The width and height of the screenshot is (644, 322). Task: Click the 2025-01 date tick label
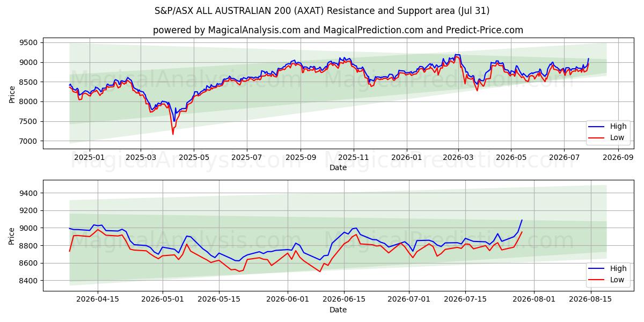tap(89, 157)
